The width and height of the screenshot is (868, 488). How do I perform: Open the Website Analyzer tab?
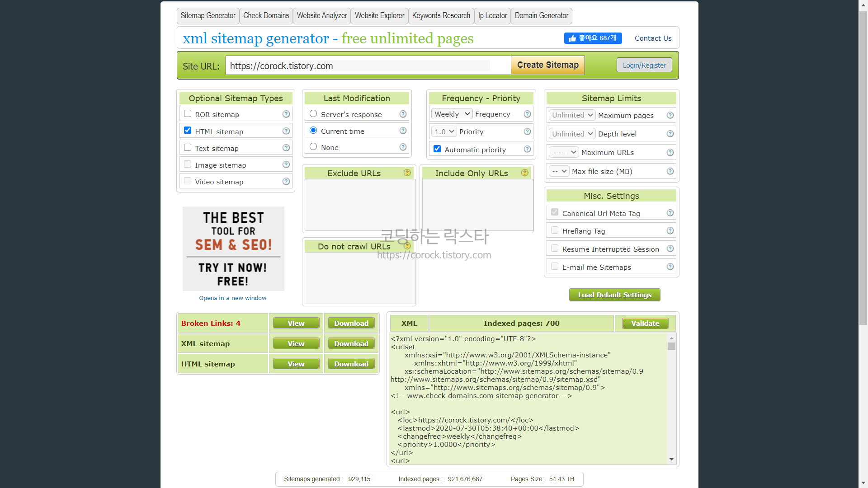click(x=321, y=16)
